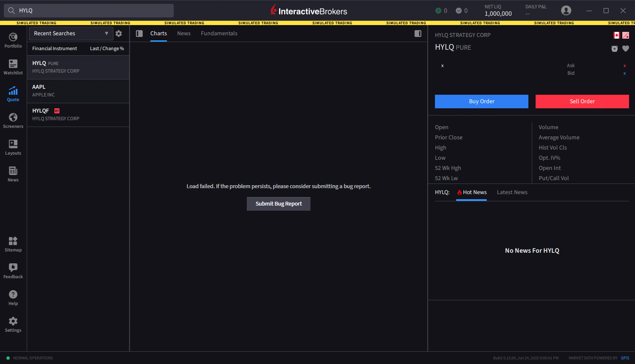Click the Put/Call Vol label
Image resolution: width=635 pixels, height=364 pixels.
553,178
